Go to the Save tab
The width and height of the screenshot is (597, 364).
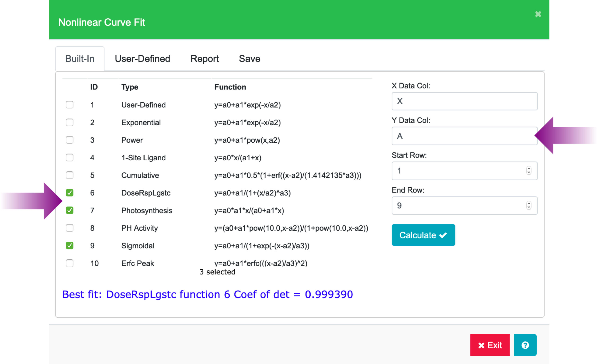tap(249, 59)
